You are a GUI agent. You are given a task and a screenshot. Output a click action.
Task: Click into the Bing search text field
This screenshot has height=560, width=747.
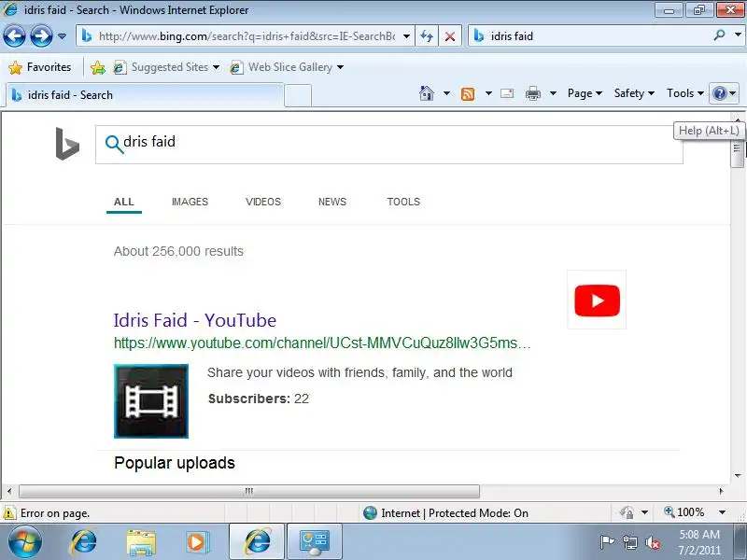coord(389,145)
